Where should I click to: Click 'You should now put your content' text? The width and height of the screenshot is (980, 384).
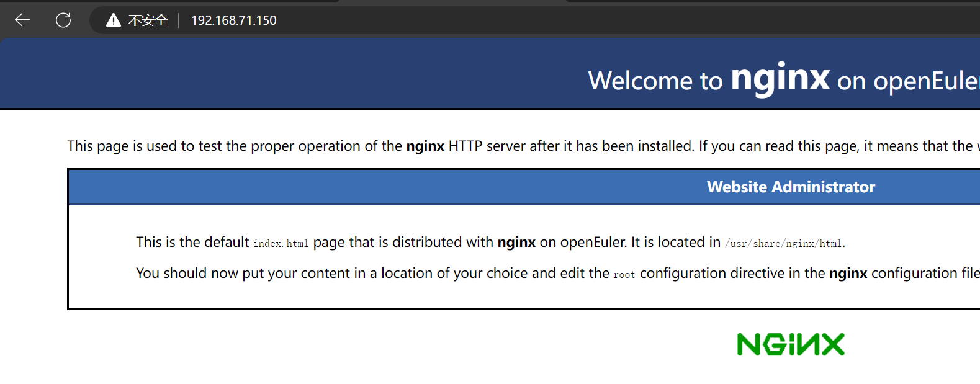[x=558, y=274]
